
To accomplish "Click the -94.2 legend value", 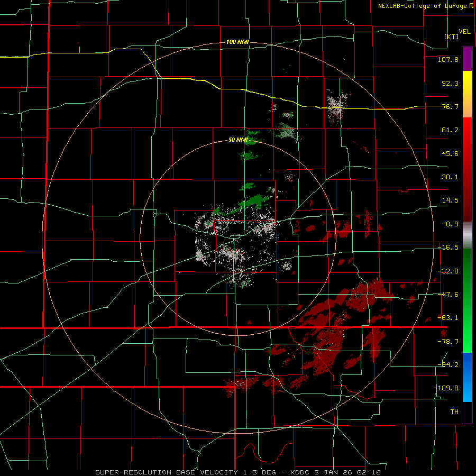I will coord(448,365).
